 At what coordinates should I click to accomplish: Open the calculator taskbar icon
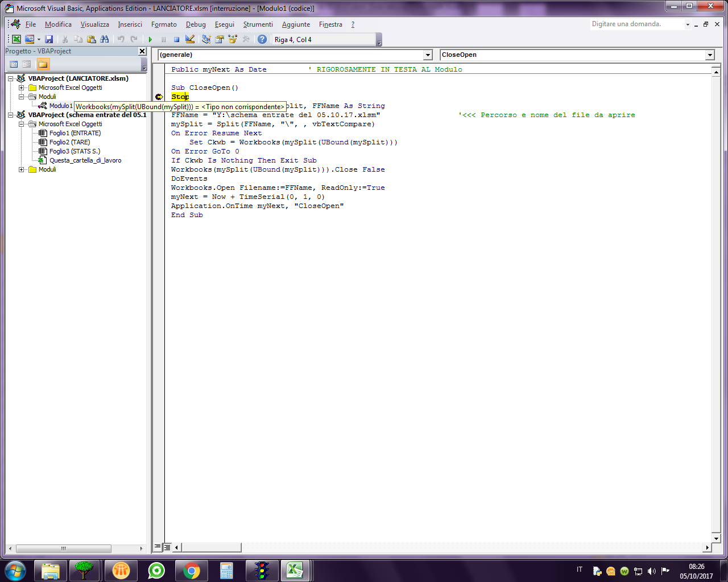(x=226, y=571)
